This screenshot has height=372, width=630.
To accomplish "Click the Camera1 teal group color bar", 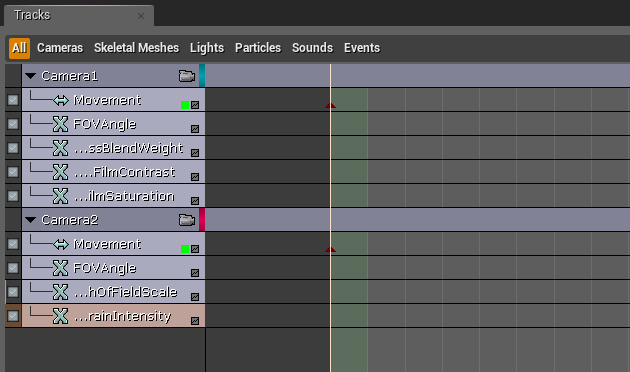I will tap(202, 76).
